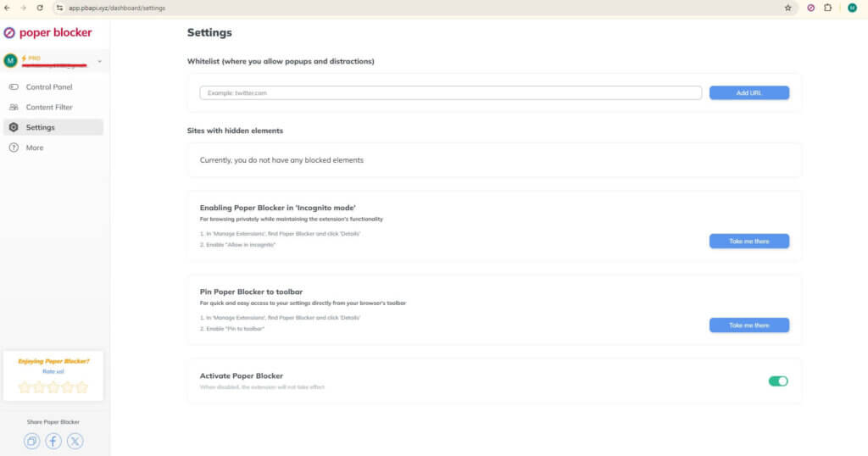This screenshot has width=868, height=456.
Task: Bookmark this page with the star icon
Action: pos(787,8)
